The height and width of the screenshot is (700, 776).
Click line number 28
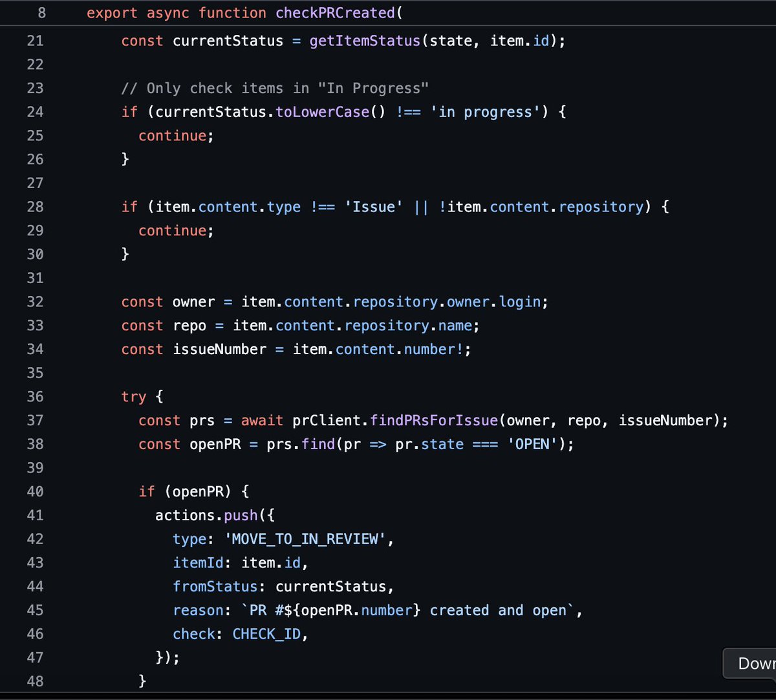(x=35, y=207)
